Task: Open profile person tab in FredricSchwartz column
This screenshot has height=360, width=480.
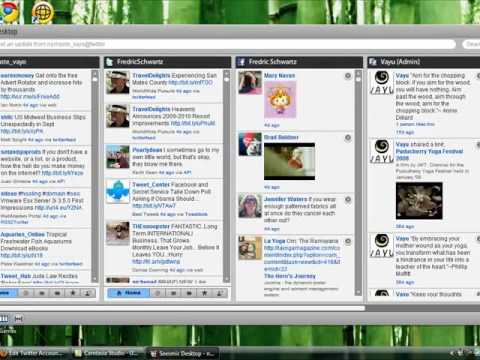Action: (220, 293)
